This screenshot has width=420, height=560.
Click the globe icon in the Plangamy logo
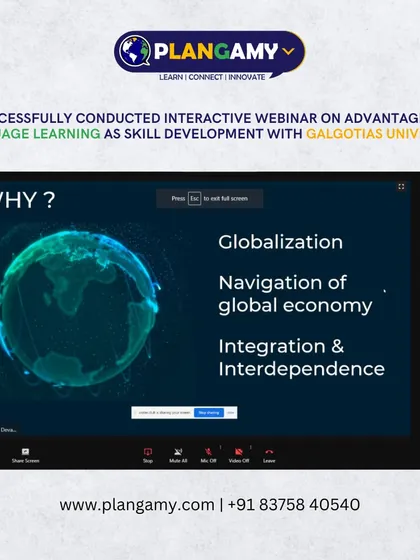135,50
